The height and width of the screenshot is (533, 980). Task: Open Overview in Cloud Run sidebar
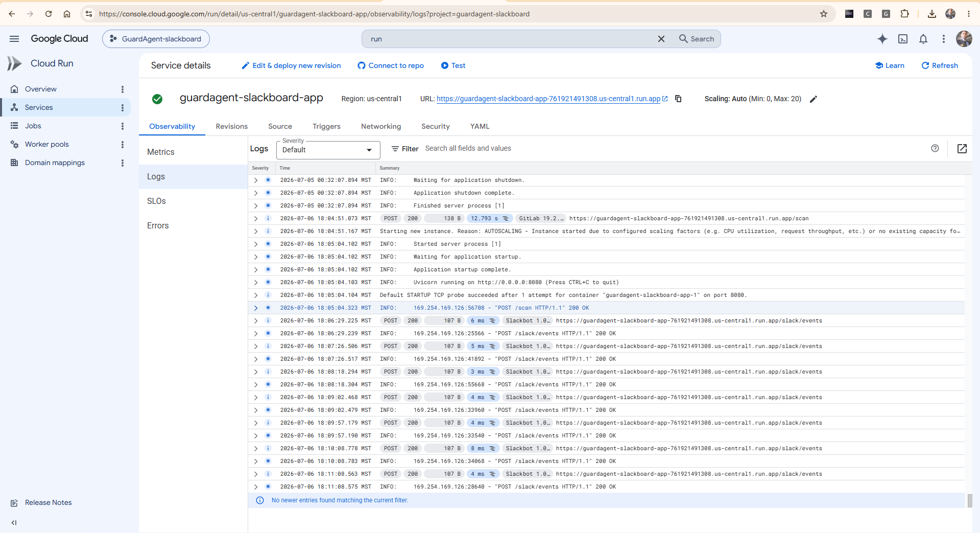(x=41, y=89)
